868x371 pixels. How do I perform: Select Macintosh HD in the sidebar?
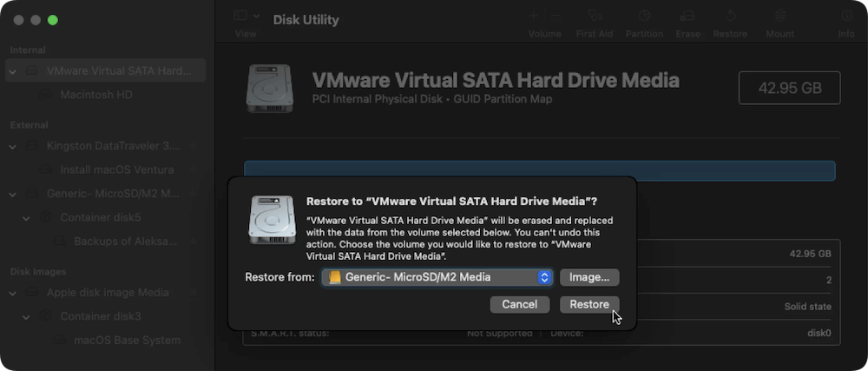coord(96,95)
